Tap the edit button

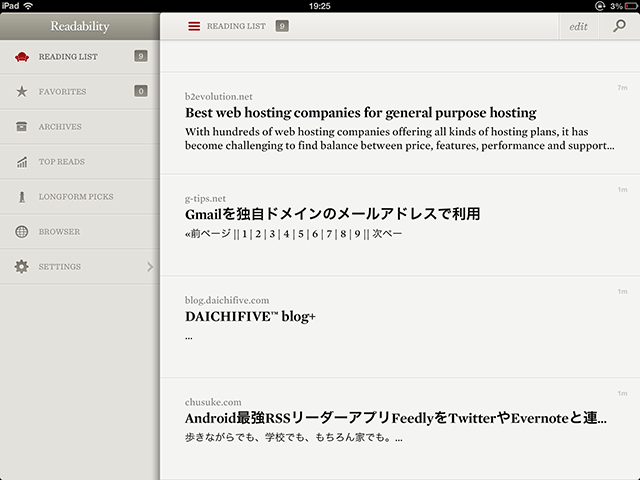pos(578,27)
